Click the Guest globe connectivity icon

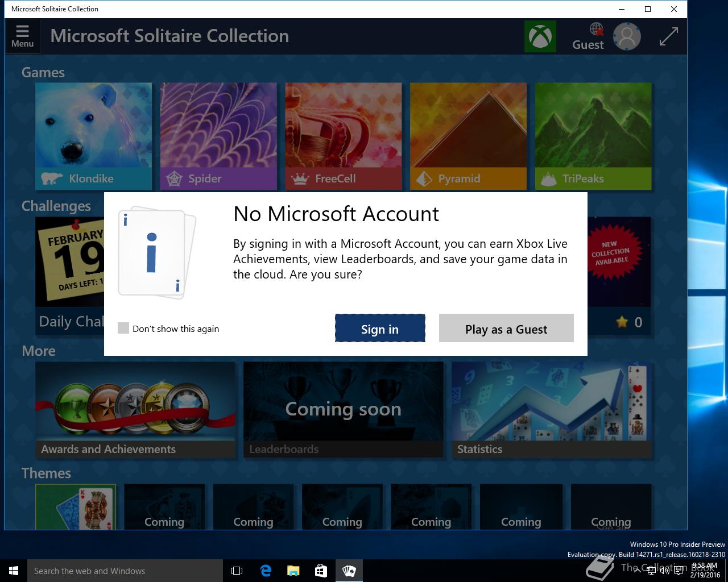pyautogui.click(x=596, y=29)
